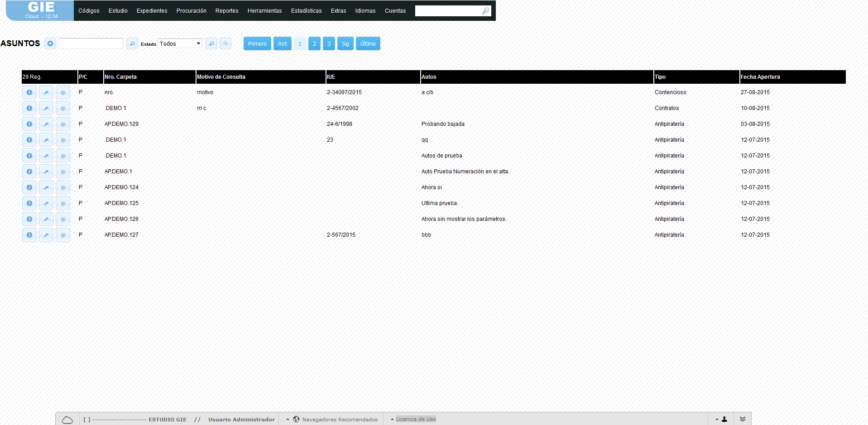Open the Procuración menu
Viewport: 868px width, 425px height.
point(192,11)
